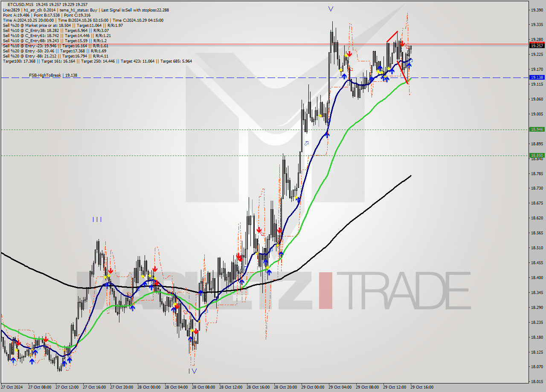Select the 'Sell %10 @ C_Entry88: 19.243' line
546x392 pixels.
[x=54, y=40]
